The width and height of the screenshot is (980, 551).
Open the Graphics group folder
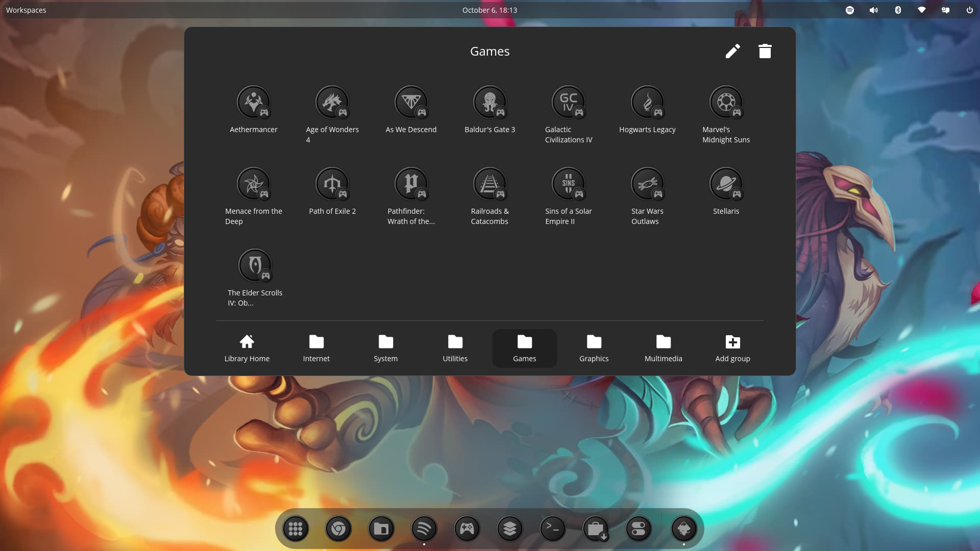594,348
